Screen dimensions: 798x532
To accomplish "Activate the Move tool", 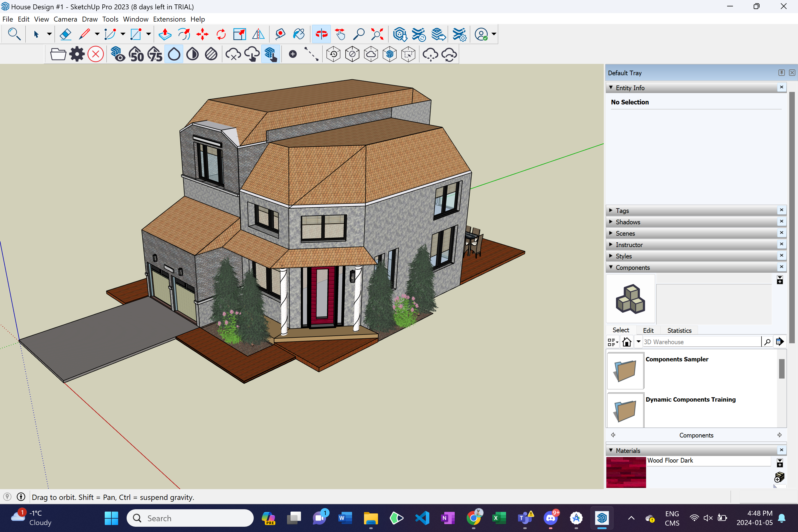I will [202, 34].
